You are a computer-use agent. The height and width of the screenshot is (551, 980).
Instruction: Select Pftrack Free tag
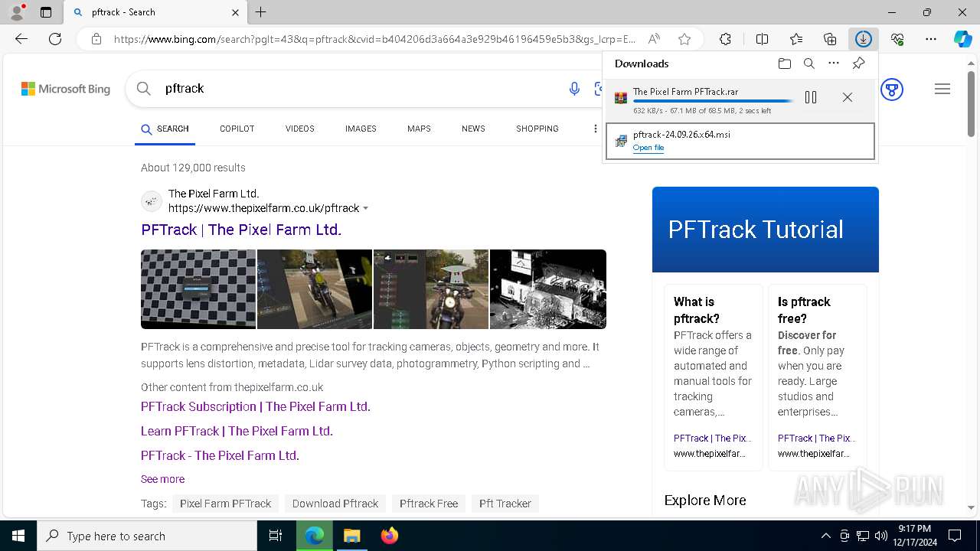[x=429, y=504]
